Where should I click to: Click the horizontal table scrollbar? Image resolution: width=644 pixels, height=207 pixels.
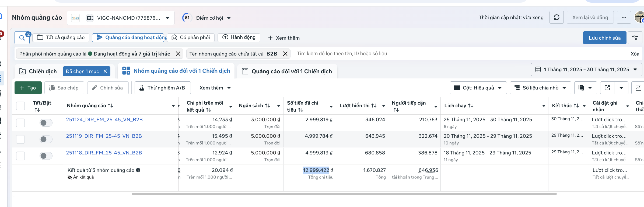point(344,194)
